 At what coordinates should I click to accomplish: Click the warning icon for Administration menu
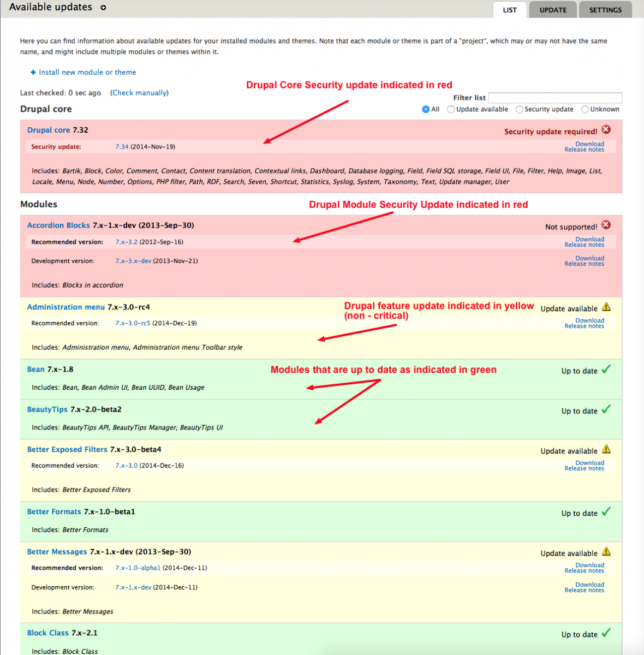pyautogui.click(x=606, y=307)
